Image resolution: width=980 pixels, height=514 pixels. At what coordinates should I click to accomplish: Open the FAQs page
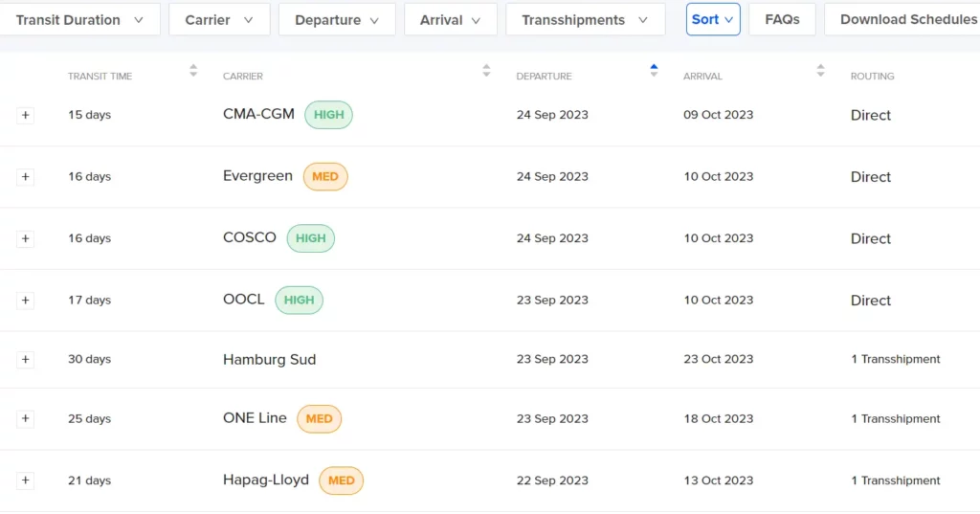tap(782, 19)
